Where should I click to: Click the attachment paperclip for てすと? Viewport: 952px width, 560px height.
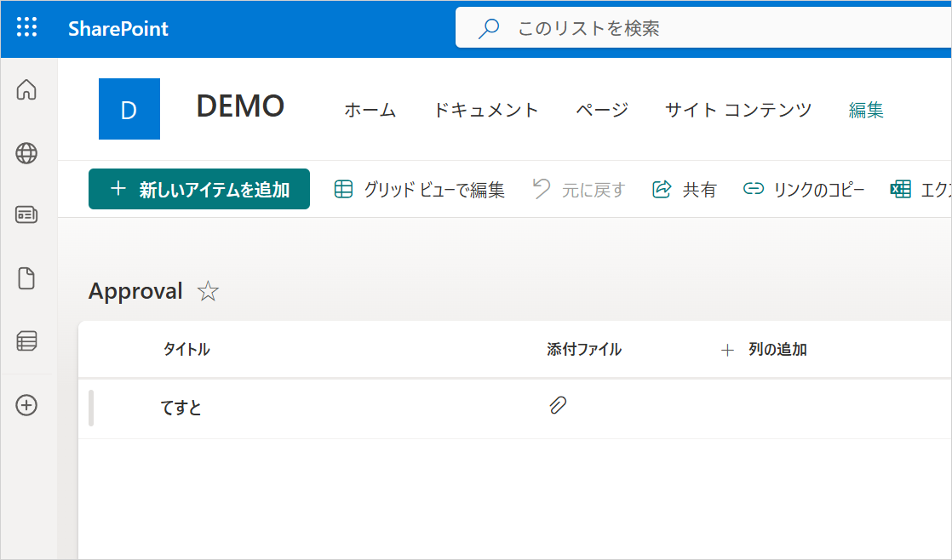pyautogui.click(x=558, y=405)
